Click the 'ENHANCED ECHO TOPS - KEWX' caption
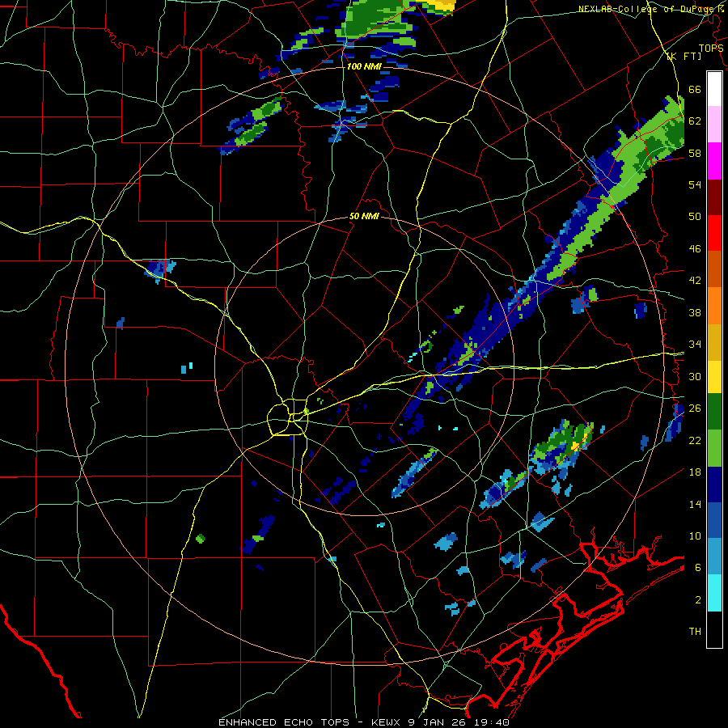 point(309,722)
